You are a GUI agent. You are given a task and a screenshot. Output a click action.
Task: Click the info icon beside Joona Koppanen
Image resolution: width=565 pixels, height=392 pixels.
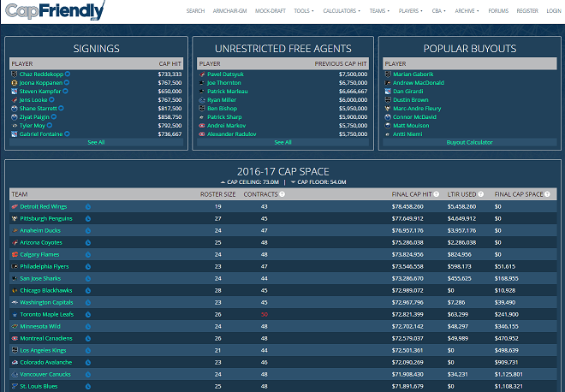[x=66, y=83]
